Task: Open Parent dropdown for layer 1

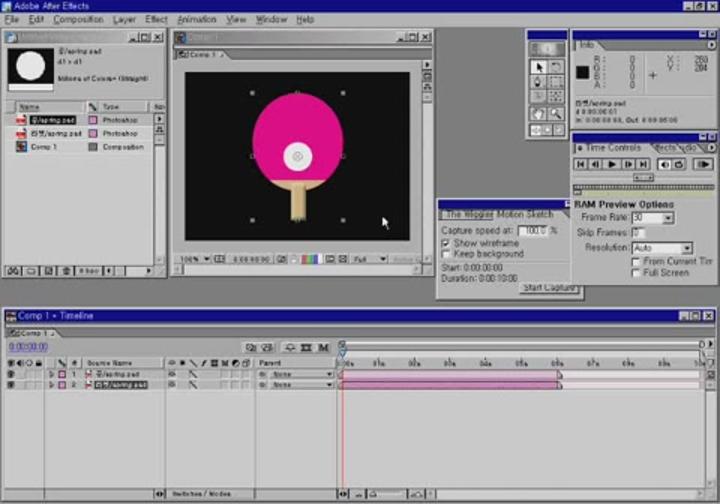Action: (301, 374)
